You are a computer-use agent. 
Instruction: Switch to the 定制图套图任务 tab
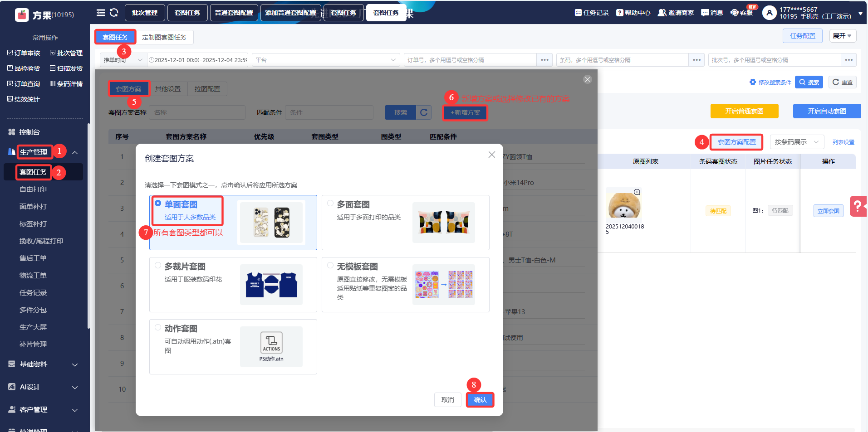(164, 37)
